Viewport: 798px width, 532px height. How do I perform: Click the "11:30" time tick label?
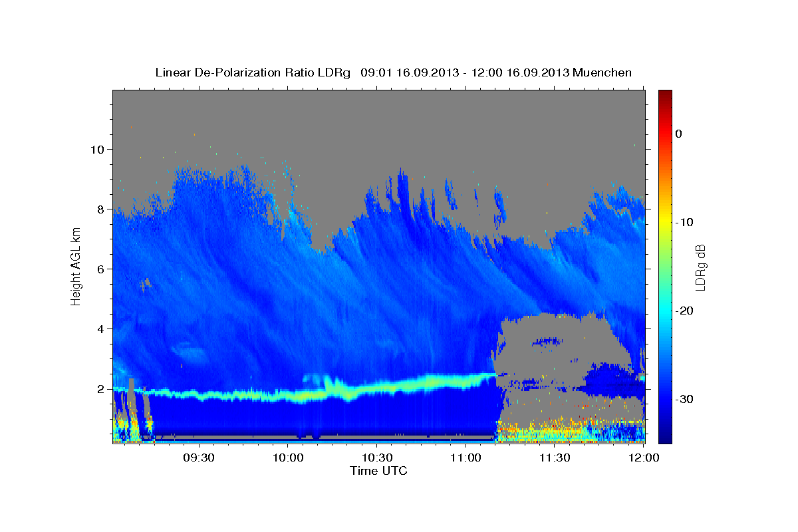point(555,458)
